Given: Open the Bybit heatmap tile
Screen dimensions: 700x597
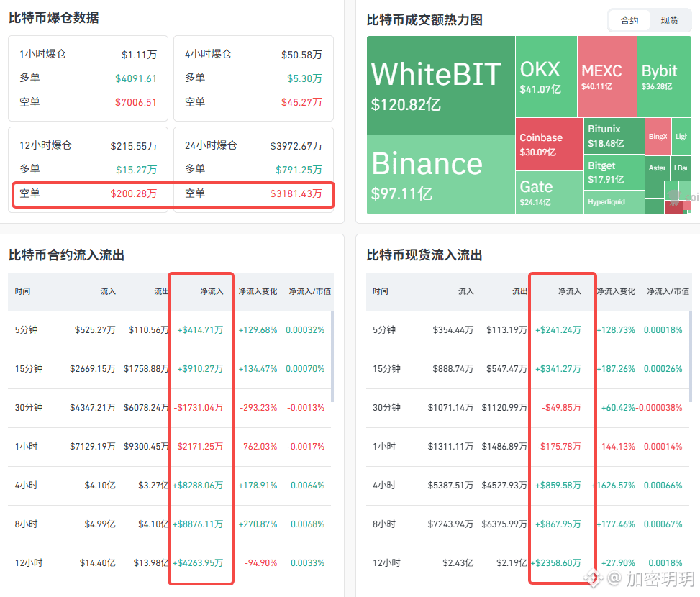Looking at the screenshot, I should pos(664,77).
